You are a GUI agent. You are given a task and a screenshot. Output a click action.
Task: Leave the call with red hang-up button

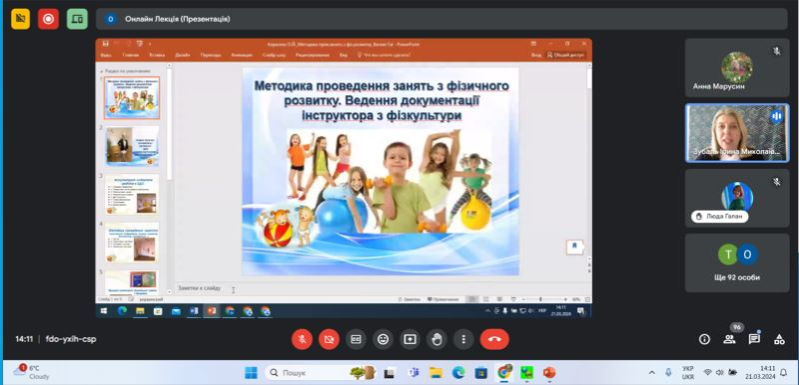point(494,339)
